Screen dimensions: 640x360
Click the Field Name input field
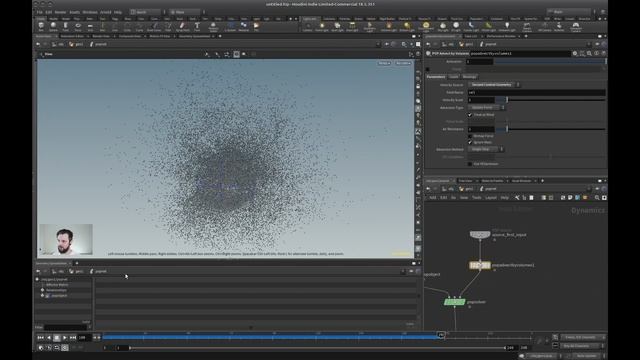(536, 92)
